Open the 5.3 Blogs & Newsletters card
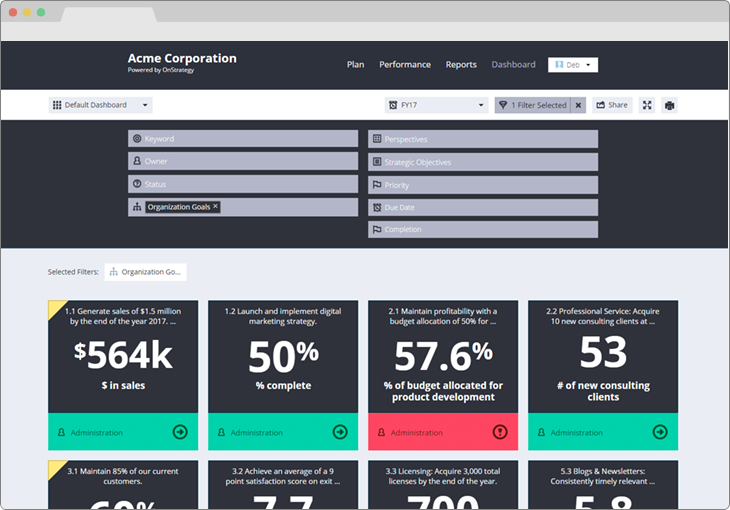730x510 pixels. point(603,484)
